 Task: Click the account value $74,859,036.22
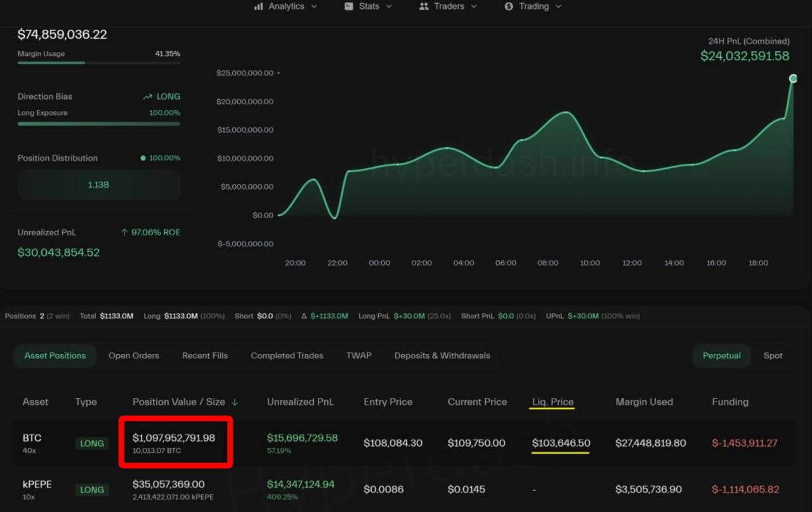point(62,35)
